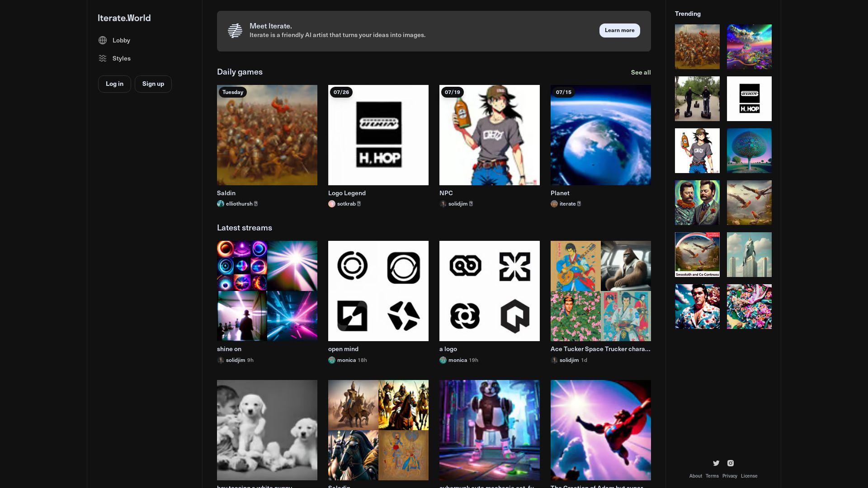Screen dimensions: 868x488
Task: Open Instagram via the camera icon in the footer
Action: pyautogui.click(x=731, y=463)
